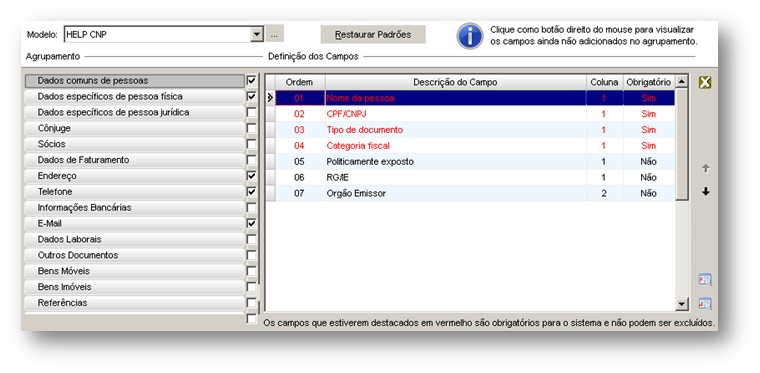Click the table scrollbar down arrow

[x=682, y=304]
